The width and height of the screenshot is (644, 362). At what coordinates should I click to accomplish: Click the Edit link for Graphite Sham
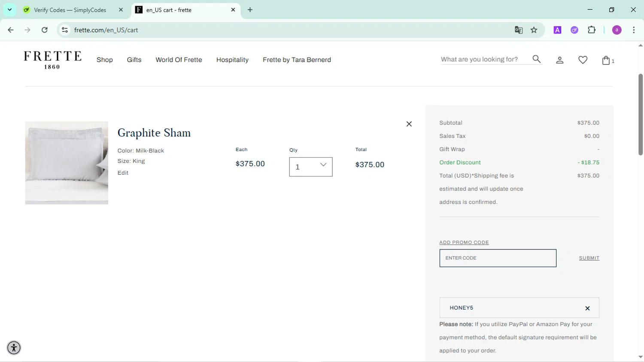pyautogui.click(x=123, y=173)
